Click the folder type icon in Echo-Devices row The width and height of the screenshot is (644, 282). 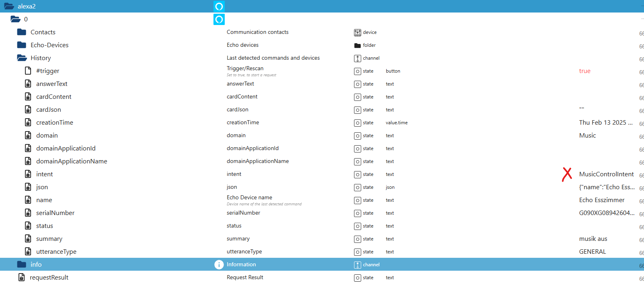358,46
